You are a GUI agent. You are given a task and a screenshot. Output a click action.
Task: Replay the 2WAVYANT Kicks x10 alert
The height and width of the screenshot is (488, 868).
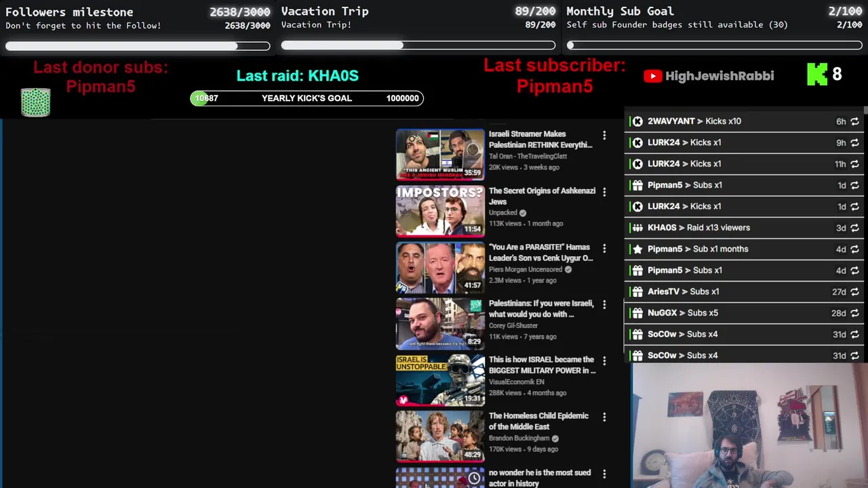coord(854,121)
